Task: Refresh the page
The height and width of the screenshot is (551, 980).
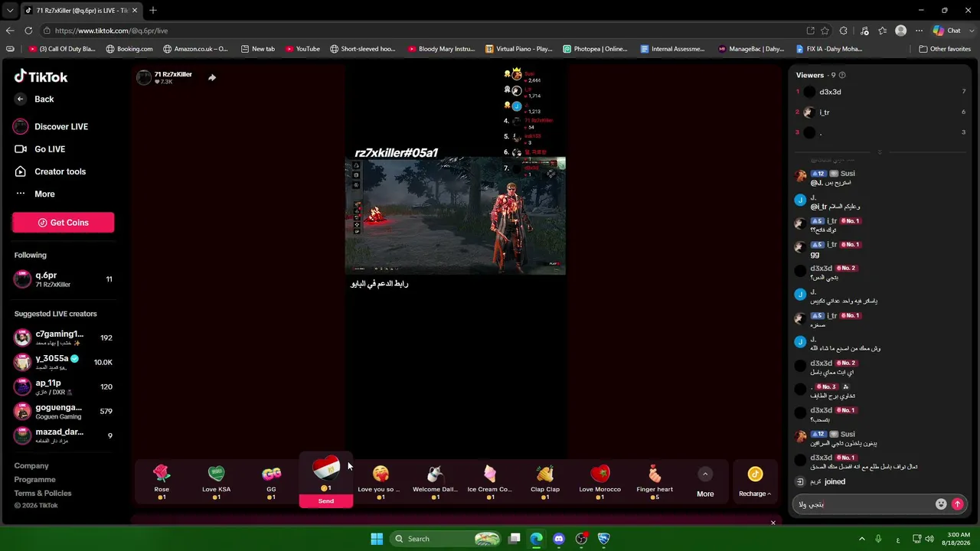Action: click(28, 31)
